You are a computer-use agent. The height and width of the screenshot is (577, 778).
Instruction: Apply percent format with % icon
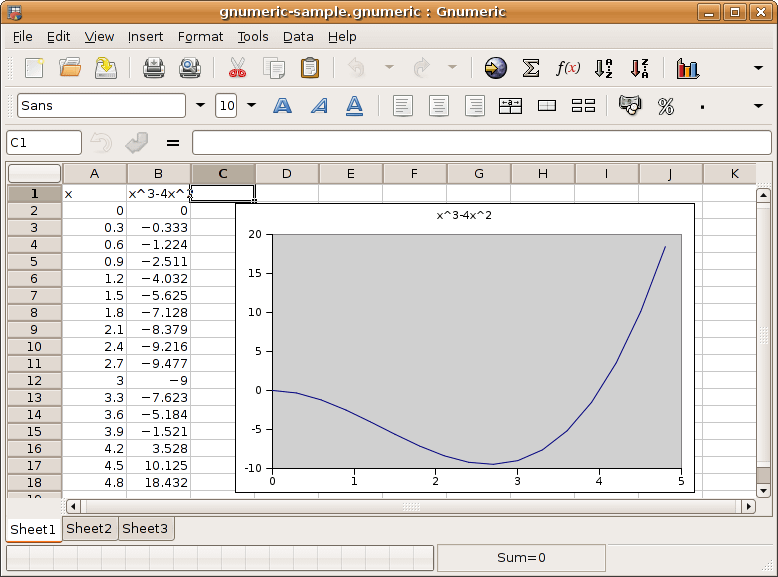coord(665,106)
